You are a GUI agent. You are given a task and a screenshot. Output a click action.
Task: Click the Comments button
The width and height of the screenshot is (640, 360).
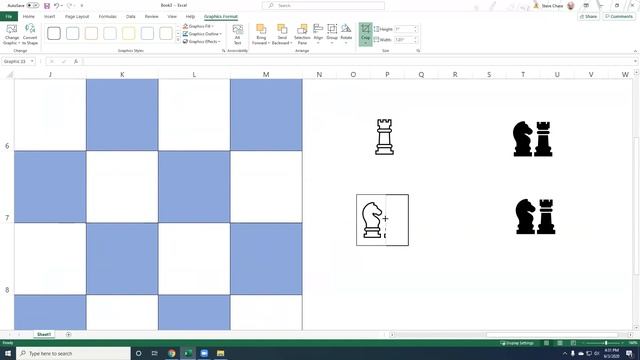coord(619,16)
